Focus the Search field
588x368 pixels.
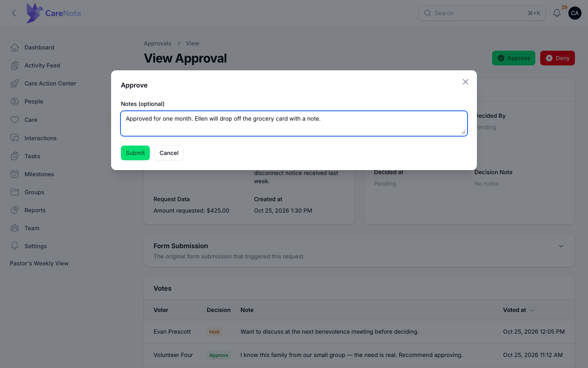click(x=482, y=13)
